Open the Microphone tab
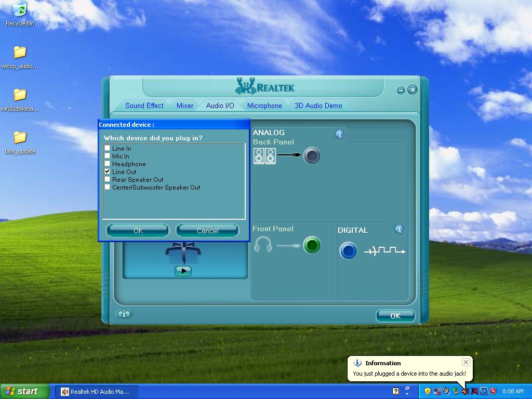Viewport: 532px width, 399px height. (264, 105)
